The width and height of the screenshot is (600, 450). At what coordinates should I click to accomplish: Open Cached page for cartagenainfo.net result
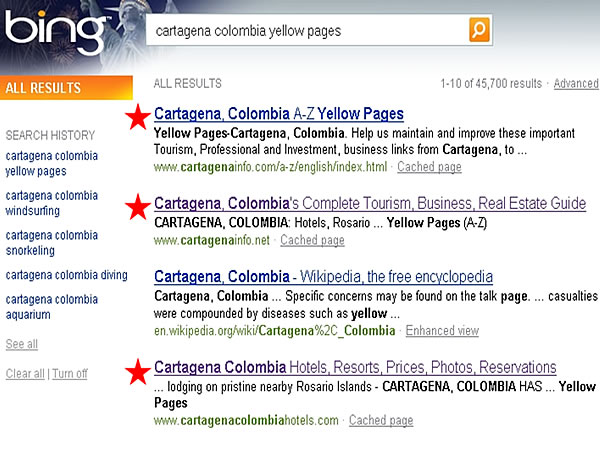tap(312, 241)
